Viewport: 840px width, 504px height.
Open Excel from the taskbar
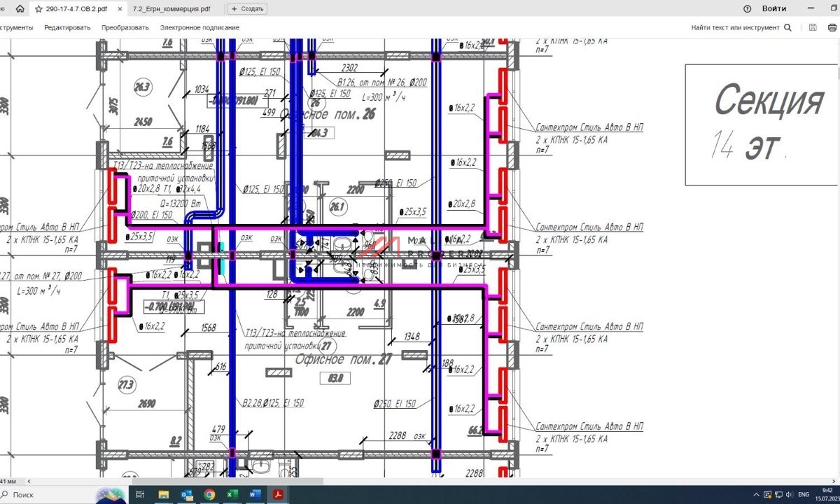click(x=232, y=495)
